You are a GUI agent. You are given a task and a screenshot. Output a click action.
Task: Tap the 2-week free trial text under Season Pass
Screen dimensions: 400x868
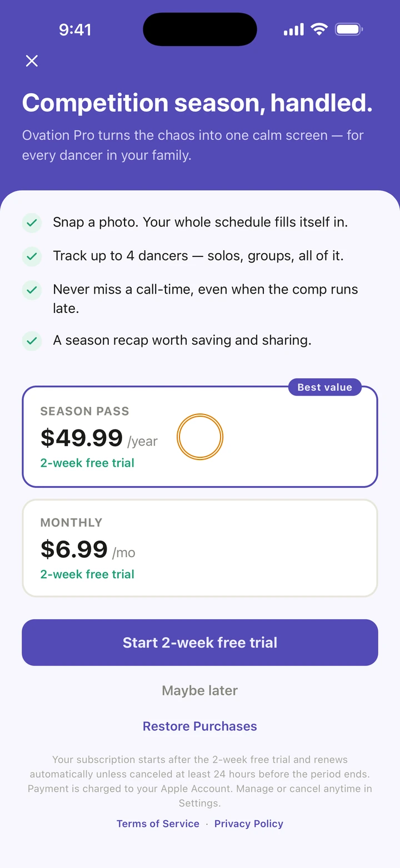(87, 463)
